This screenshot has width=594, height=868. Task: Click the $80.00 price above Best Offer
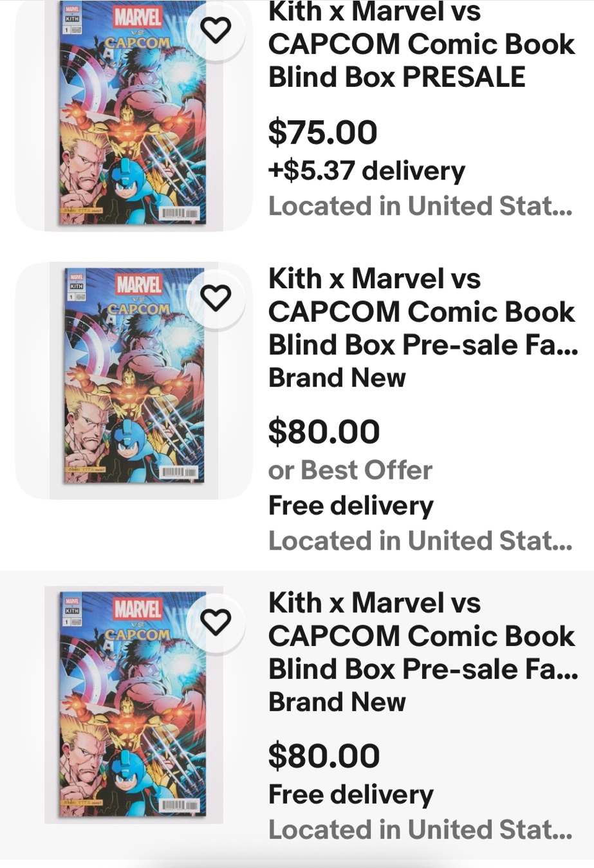(324, 432)
